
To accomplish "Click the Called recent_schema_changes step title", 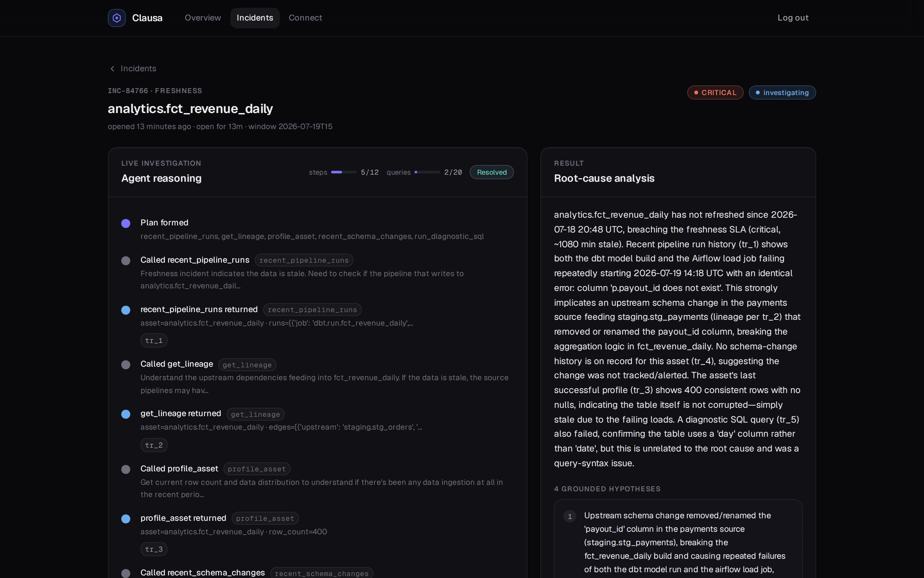I will pyautogui.click(x=202, y=573).
